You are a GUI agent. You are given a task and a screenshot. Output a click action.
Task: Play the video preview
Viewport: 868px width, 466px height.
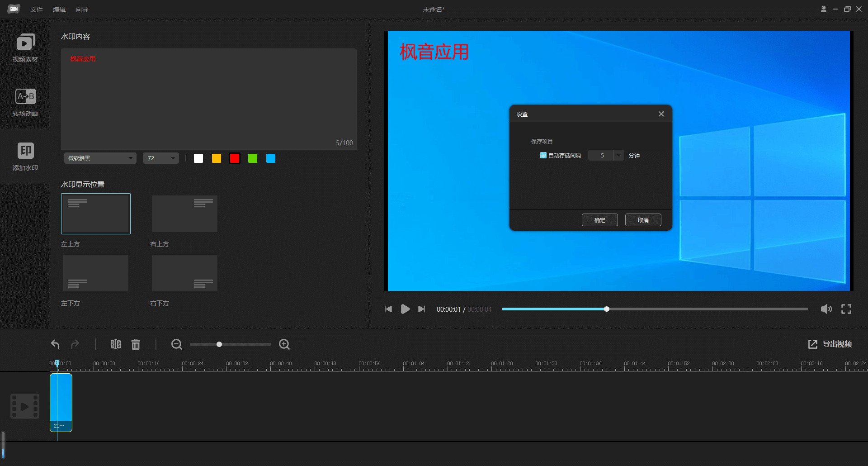(405, 309)
